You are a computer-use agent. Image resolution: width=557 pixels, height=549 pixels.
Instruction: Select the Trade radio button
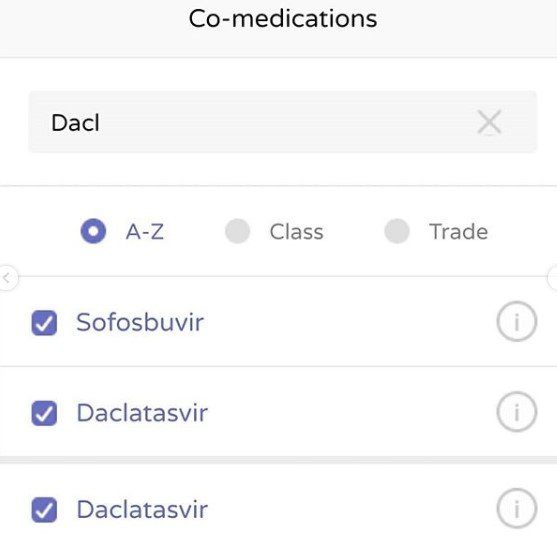coord(397,231)
